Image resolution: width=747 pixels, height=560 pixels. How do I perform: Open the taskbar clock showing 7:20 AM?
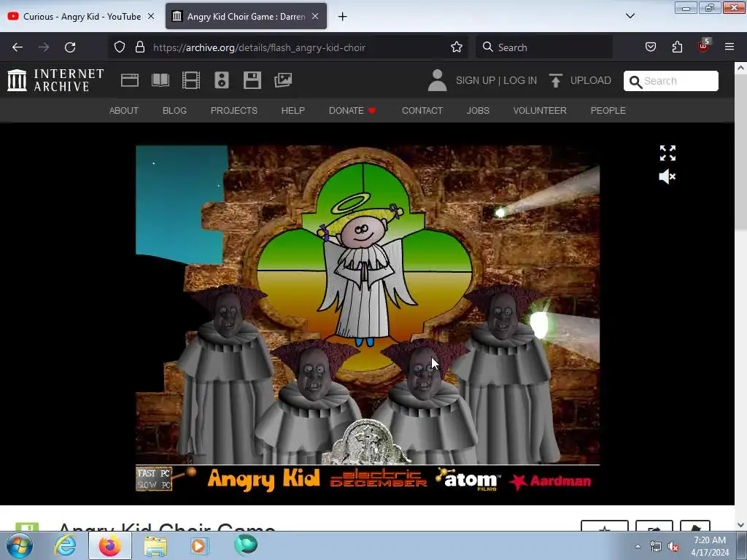pyautogui.click(x=710, y=546)
